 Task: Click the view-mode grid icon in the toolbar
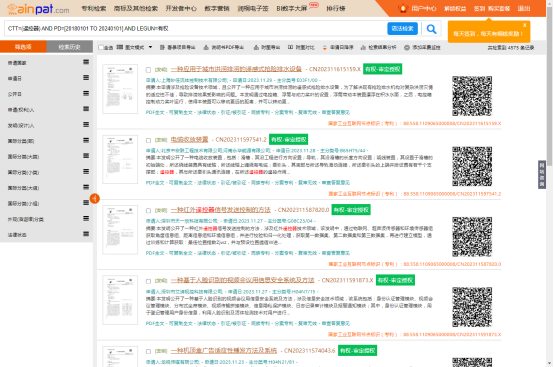pos(120,47)
